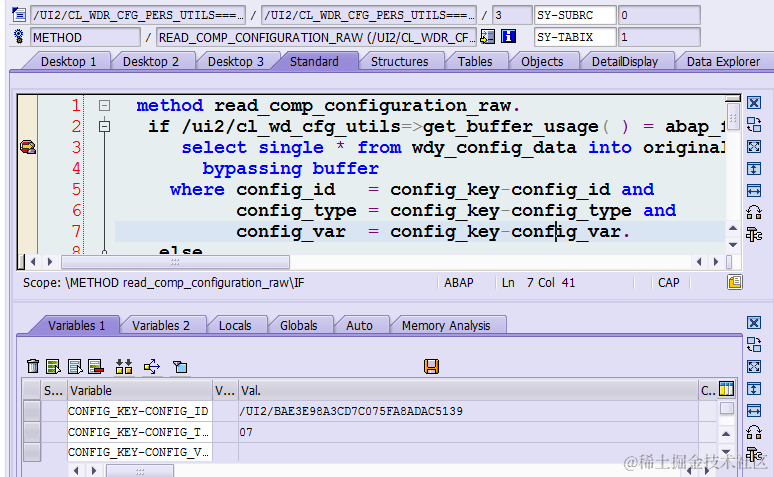
Task: Maximize variables tool horizontally
Action: click(754, 410)
